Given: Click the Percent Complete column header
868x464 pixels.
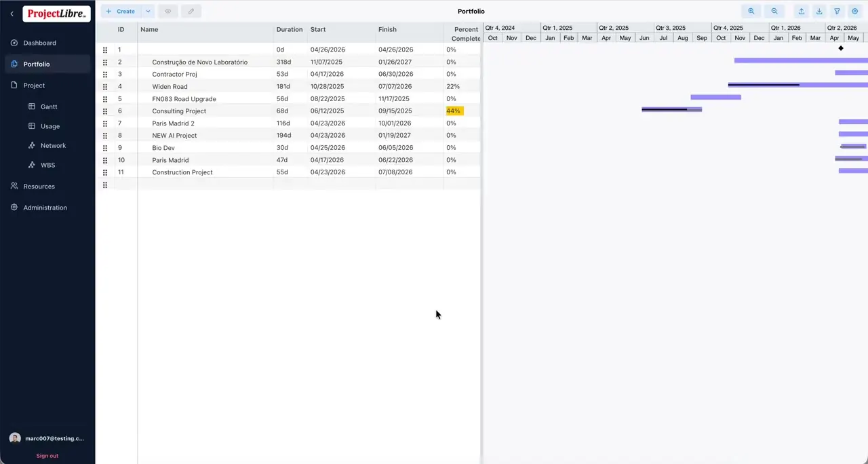Looking at the screenshot, I should [465, 34].
